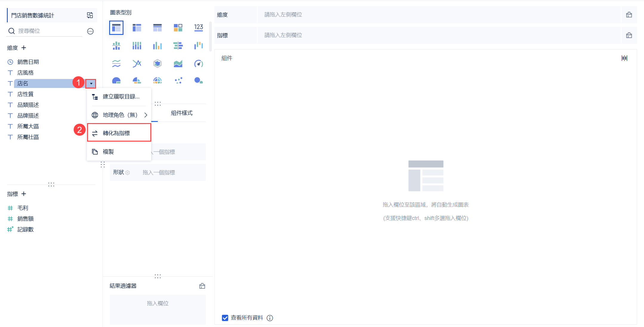Click the switch dataset icon beside 門店銷售數據統計
The width and height of the screenshot is (644, 327).
coord(90,15)
